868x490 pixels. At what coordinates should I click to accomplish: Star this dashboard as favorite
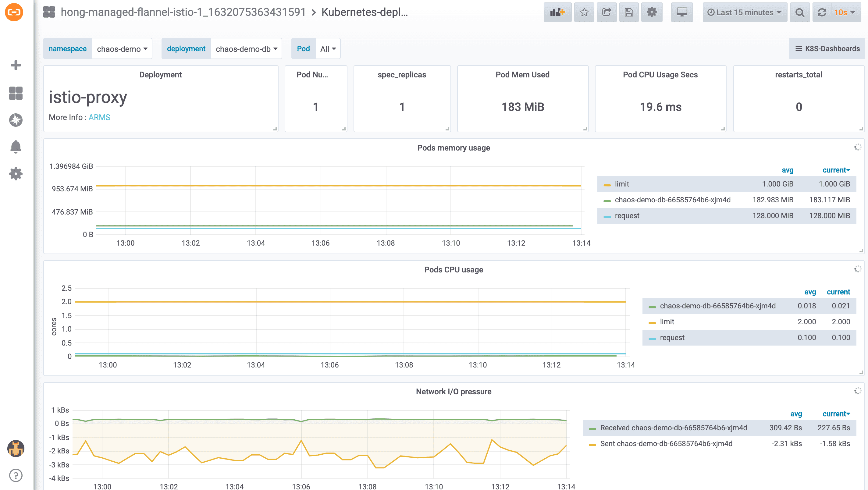click(x=584, y=12)
